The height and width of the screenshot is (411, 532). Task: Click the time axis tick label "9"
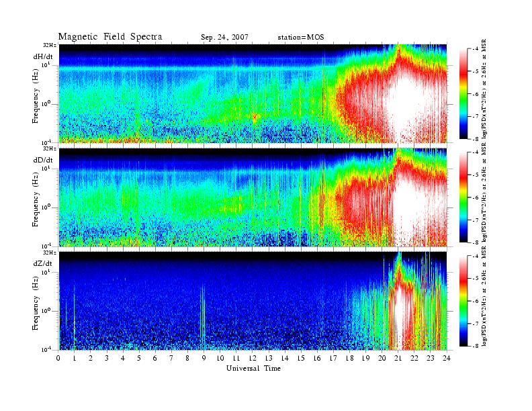point(204,358)
